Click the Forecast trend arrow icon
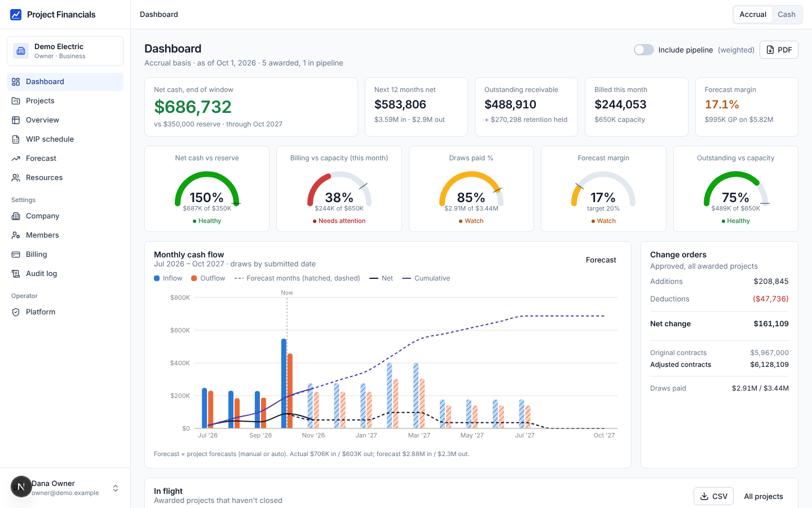This screenshot has width=812, height=508. coord(16,159)
